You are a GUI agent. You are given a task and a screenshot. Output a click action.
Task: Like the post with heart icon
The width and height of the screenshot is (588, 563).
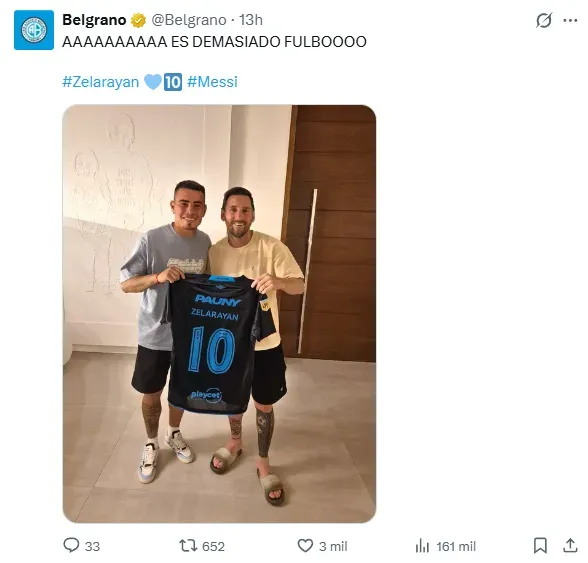point(305,545)
